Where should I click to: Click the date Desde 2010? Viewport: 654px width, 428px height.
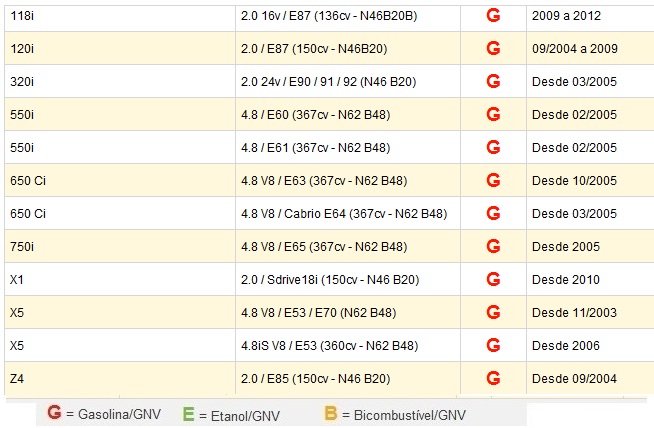coord(566,279)
